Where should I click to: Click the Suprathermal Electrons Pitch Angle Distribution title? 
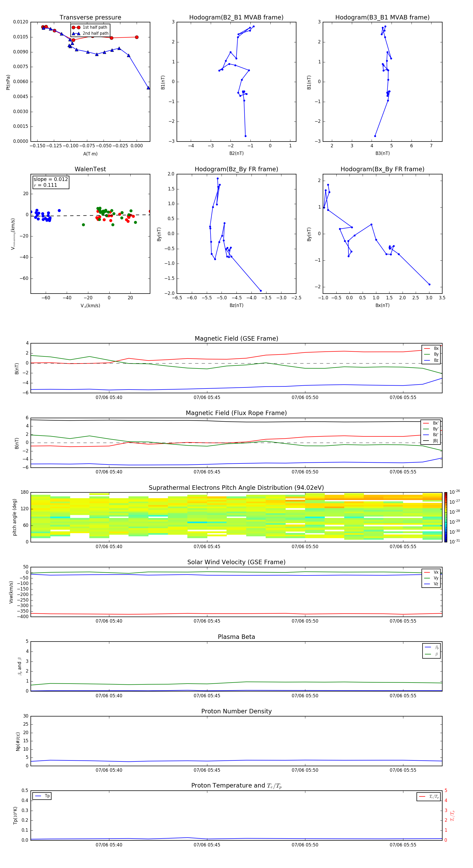coord(236,488)
